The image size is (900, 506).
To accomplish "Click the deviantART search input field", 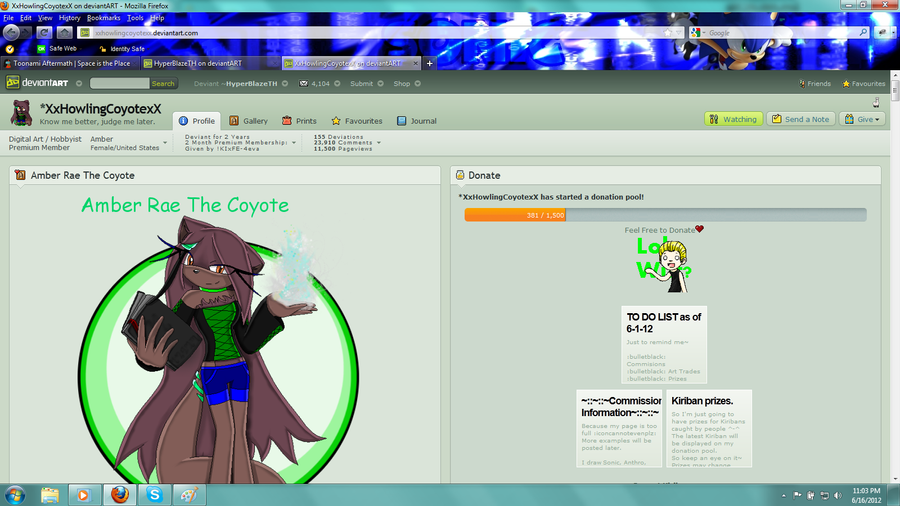I will (x=119, y=84).
